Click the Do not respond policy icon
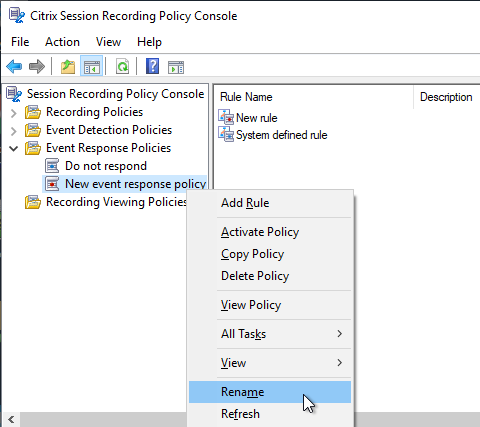The width and height of the screenshot is (480, 427). click(52, 166)
